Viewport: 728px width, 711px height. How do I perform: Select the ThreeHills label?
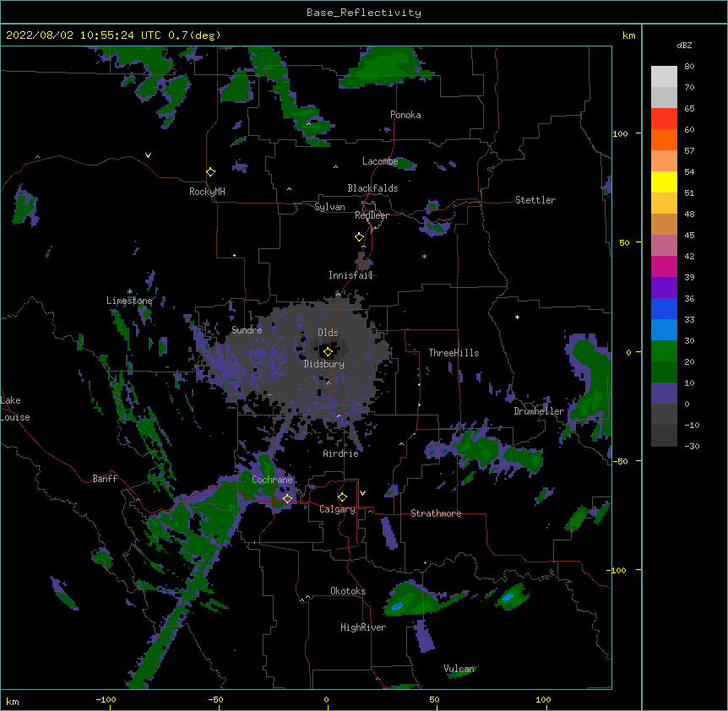454,353
